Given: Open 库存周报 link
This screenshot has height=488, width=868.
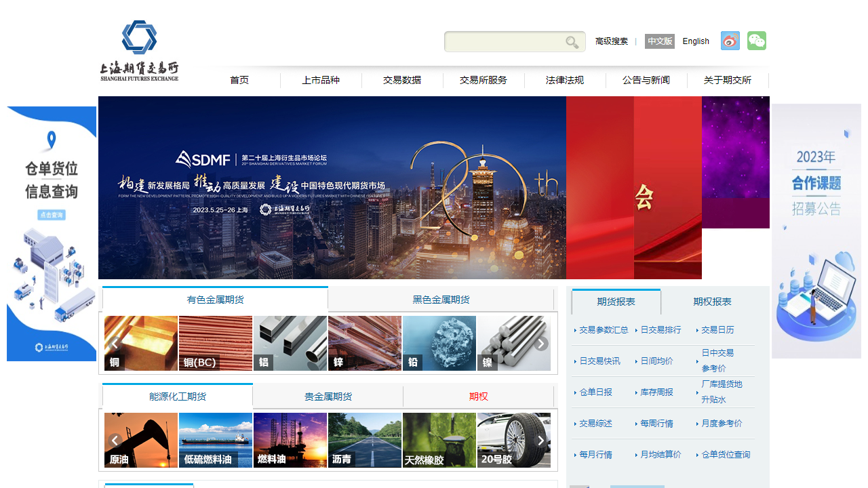Looking at the screenshot, I should tap(656, 392).
